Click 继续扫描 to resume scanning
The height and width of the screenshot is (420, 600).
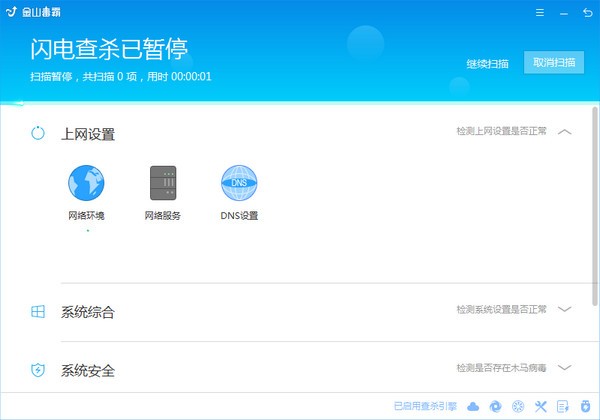[x=487, y=63]
